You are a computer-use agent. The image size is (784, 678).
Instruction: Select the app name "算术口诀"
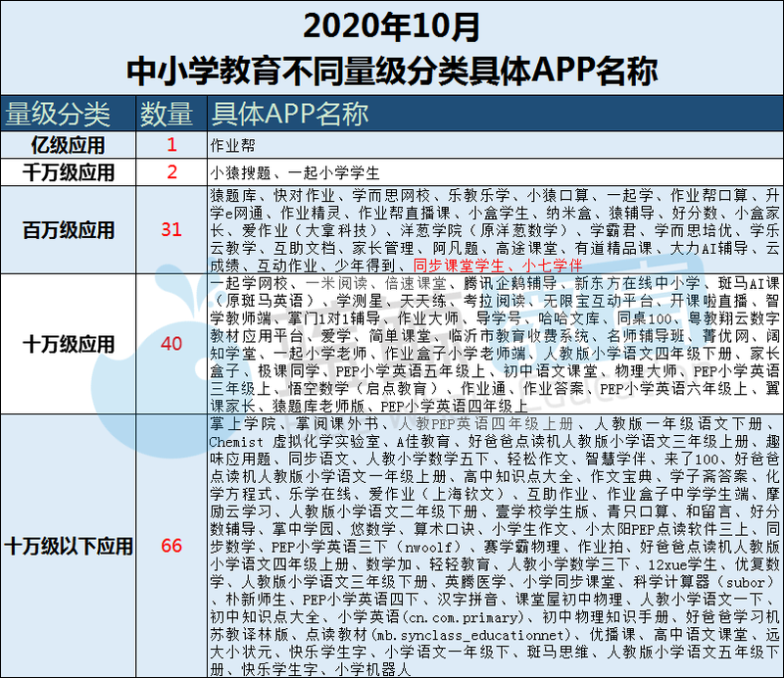[x=444, y=529]
